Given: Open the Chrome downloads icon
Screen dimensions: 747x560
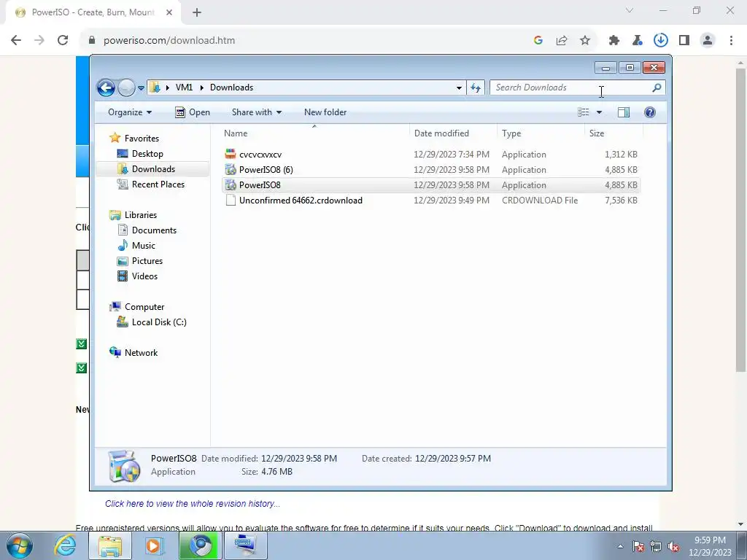Looking at the screenshot, I should click(661, 41).
